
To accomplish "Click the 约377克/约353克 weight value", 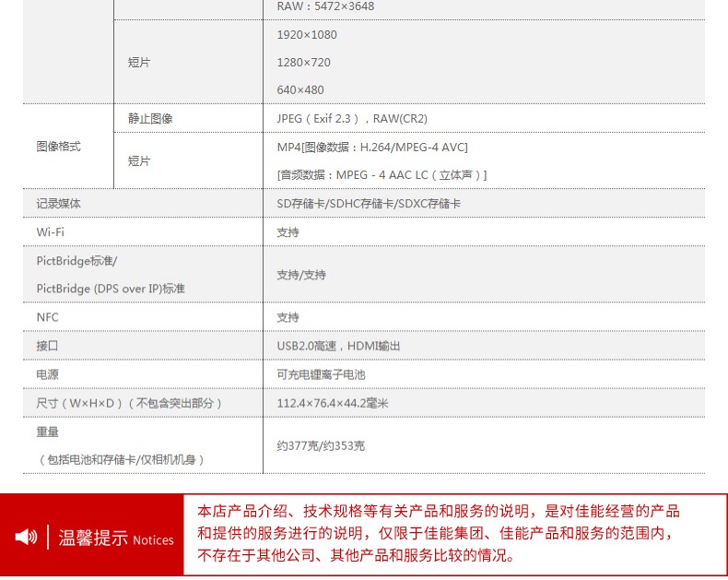I will (321, 446).
